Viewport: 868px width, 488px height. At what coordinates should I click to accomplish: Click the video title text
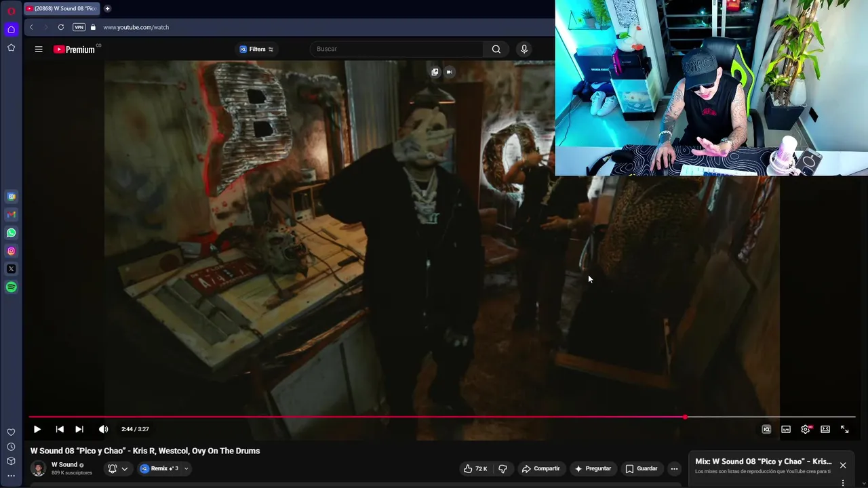pyautogui.click(x=145, y=451)
